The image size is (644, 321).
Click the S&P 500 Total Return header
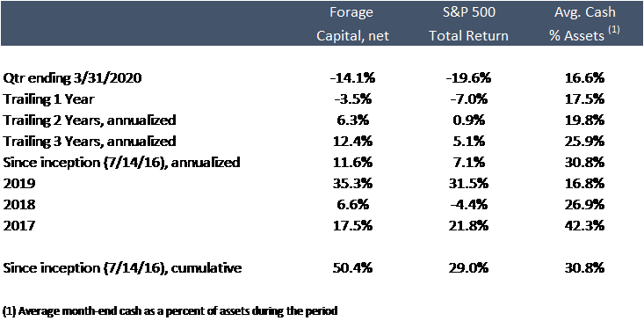point(468,24)
